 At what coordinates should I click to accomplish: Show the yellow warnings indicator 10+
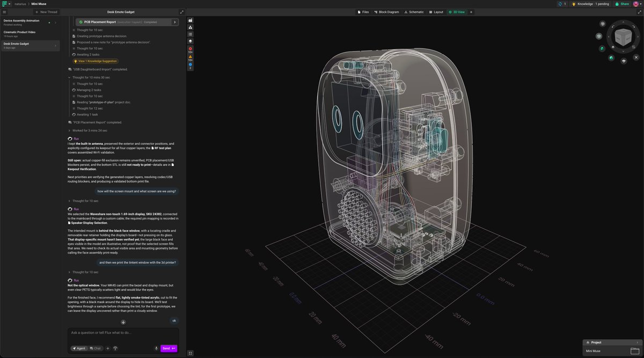(191, 58)
